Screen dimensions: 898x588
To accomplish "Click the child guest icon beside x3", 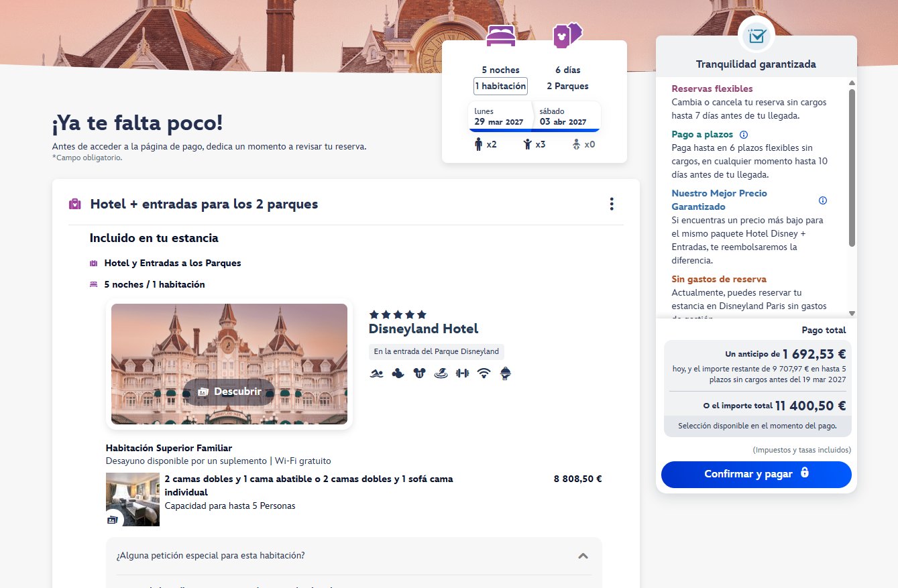I will point(527,144).
